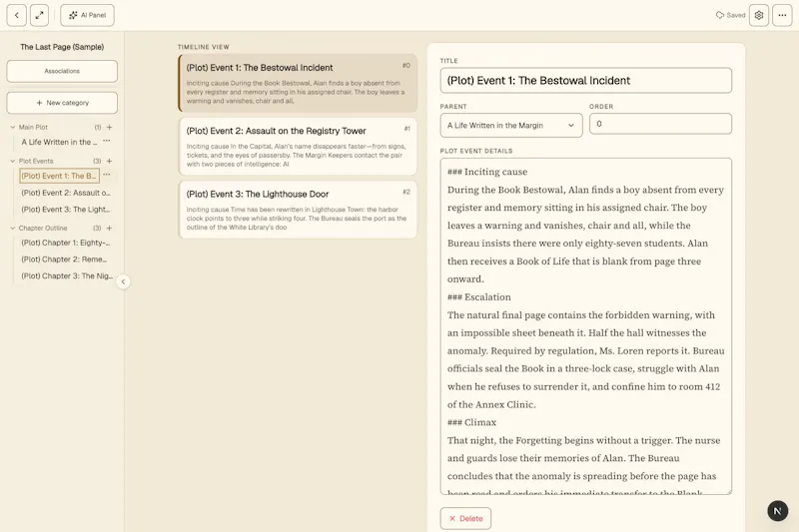Open (Plot) Chapter 3: The Nig entry
This screenshot has height=532, width=799.
pos(66,275)
